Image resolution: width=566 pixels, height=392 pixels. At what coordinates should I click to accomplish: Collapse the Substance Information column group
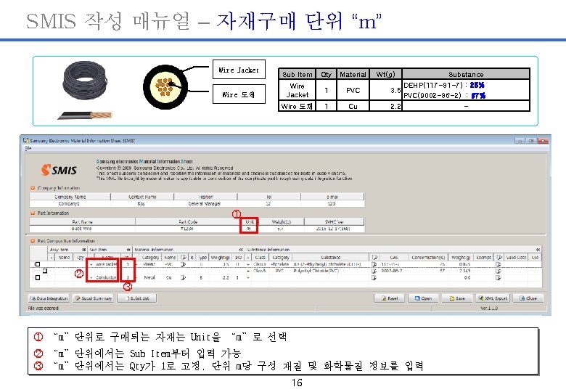(x=538, y=250)
